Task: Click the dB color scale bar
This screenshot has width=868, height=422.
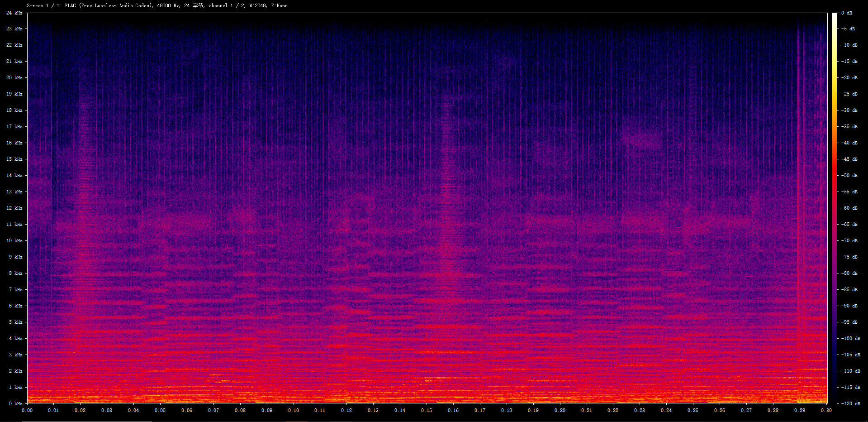Action: (x=835, y=208)
